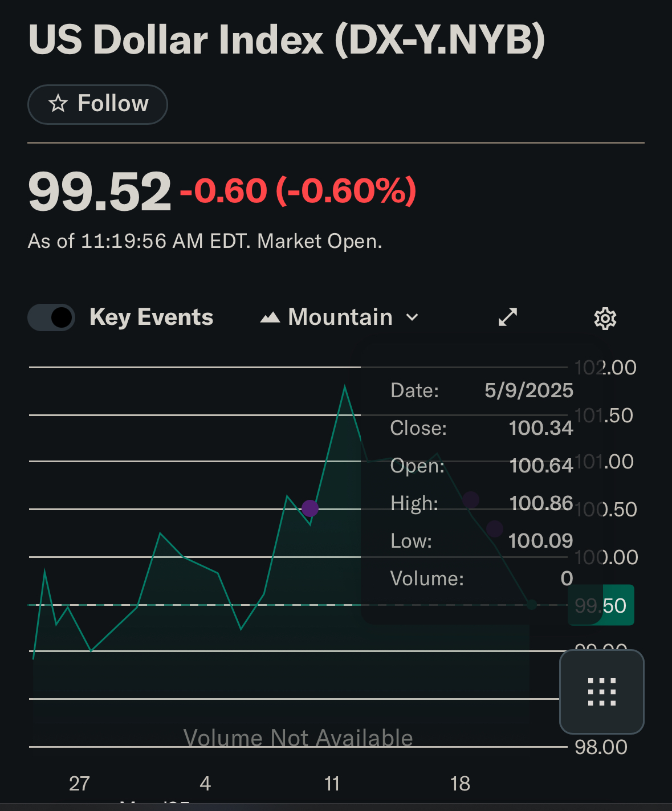Click the green 99.50 current price tag
Viewport: 672px width, 811px height.
[x=601, y=605]
